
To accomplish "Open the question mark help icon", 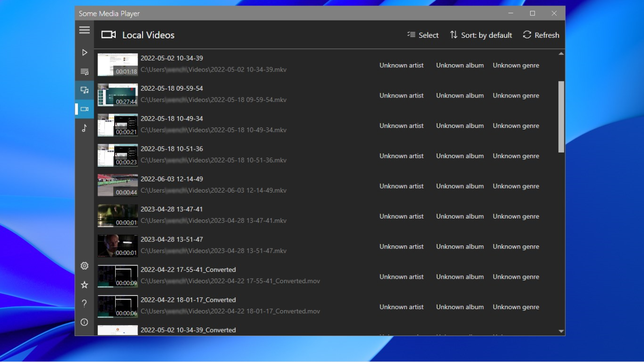I will coord(84,304).
